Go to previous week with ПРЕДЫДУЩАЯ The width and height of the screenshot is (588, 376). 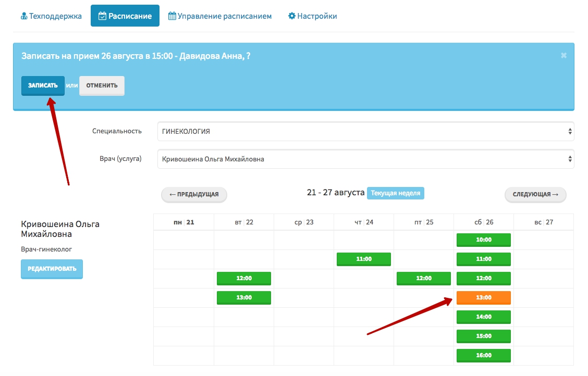point(194,194)
